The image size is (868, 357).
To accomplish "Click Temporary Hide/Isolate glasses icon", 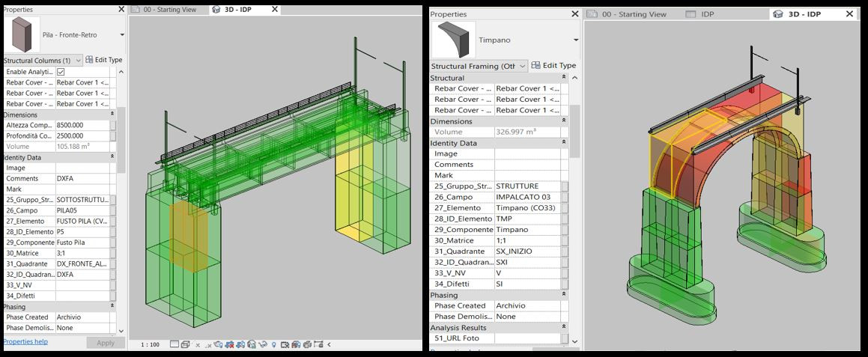I will click(264, 345).
